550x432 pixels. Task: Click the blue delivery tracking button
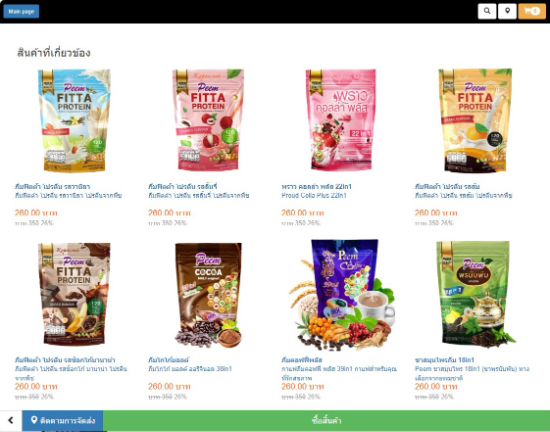[x=63, y=420]
